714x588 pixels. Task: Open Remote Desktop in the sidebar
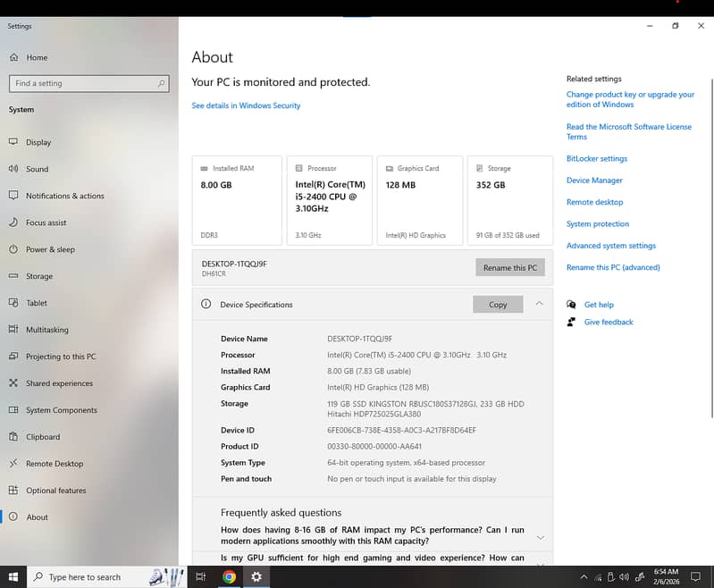click(54, 464)
